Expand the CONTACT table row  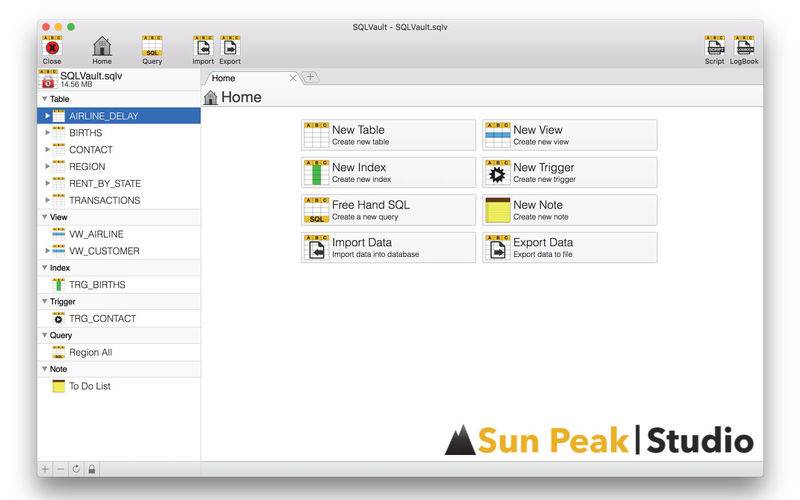click(x=47, y=149)
